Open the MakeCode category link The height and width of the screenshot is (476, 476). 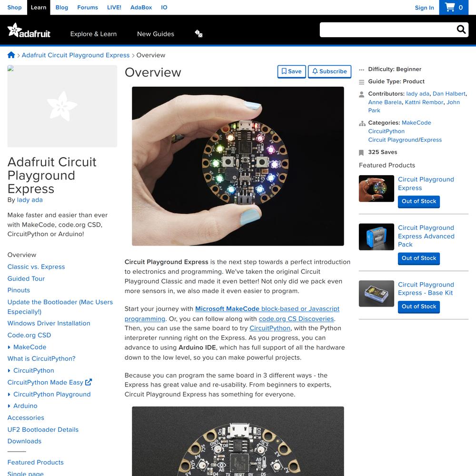pyautogui.click(x=416, y=123)
